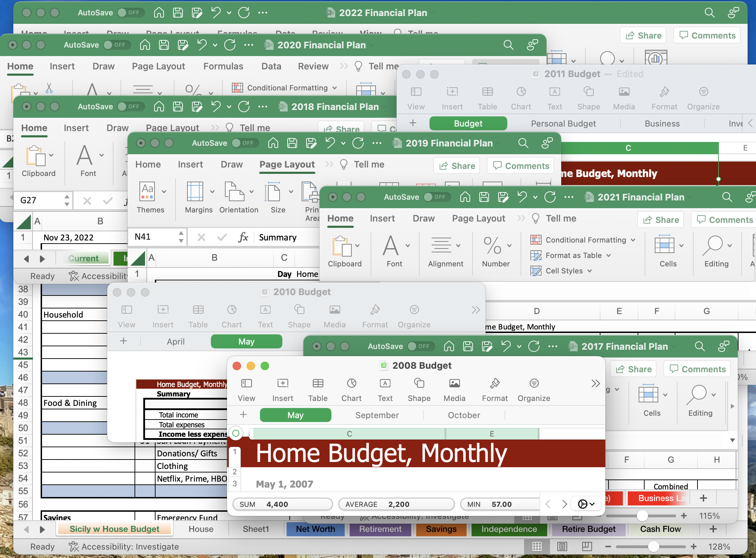Click Chart icon in 2008 Budget toolbar

click(351, 383)
